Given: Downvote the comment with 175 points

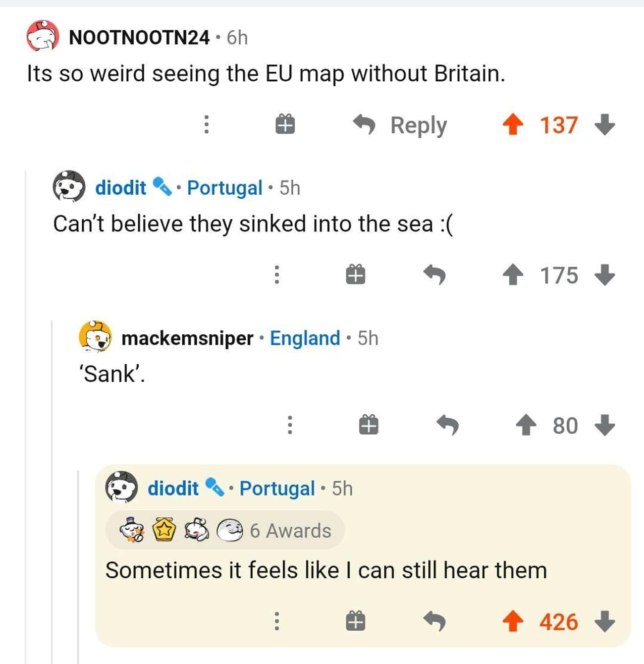Looking at the screenshot, I should pyautogui.click(x=604, y=275).
